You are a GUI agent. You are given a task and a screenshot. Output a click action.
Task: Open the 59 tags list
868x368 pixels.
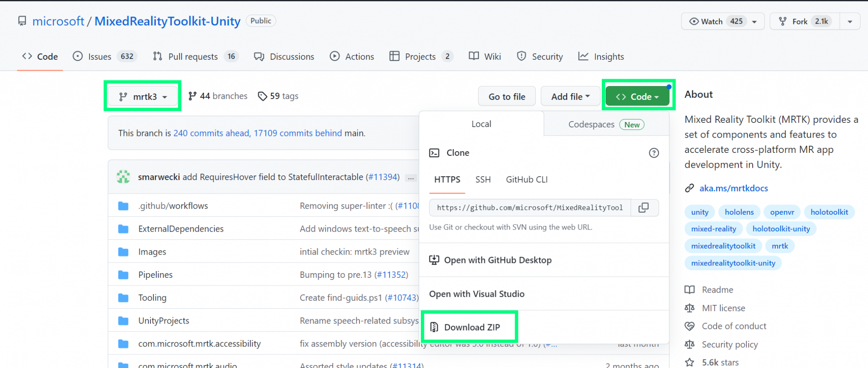coord(278,96)
